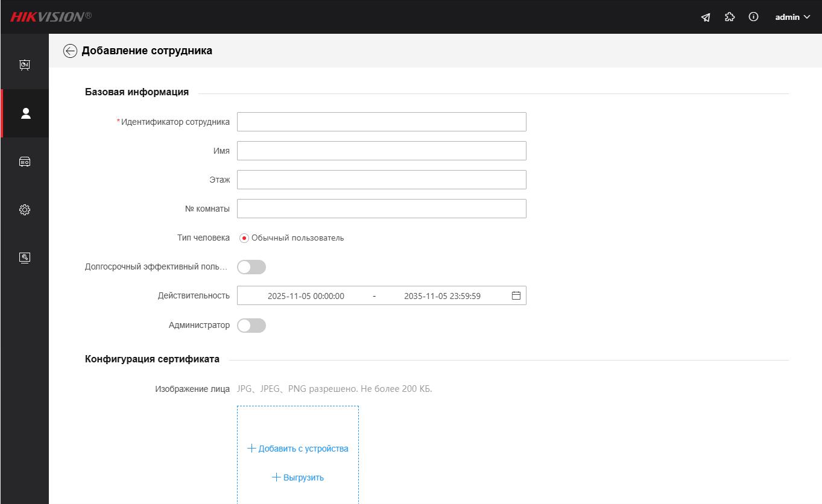Open the calendar icon in validity field
This screenshot has width=822, height=504.
pyautogui.click(x=516, y=296)
